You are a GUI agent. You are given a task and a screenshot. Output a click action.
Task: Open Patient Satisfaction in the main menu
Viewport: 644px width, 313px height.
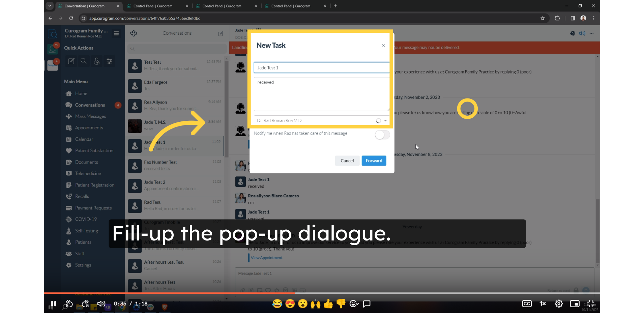94,151
